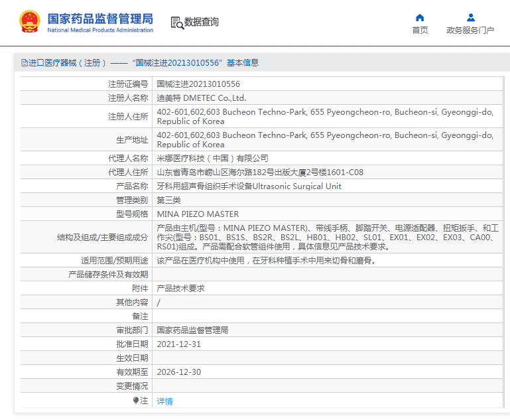Click the national emblem logo
The width and height of the screenshot is (510, 420).
coord(30,21)
